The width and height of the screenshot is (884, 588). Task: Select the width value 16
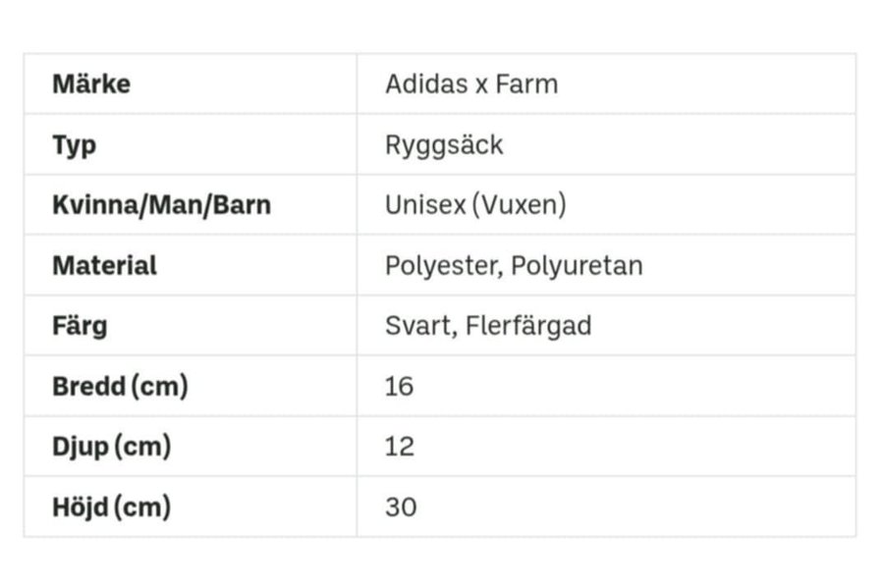coord(400,387)
